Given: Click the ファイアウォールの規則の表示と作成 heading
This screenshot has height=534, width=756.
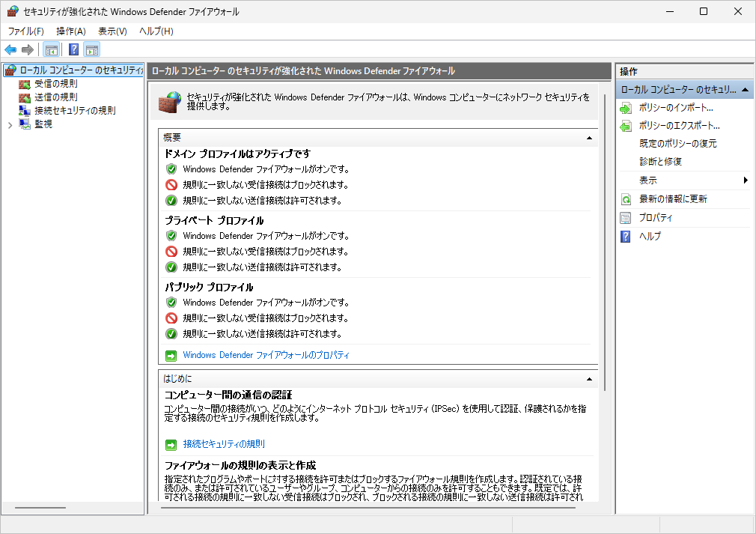Looking at the screenshot, I should (x=240, y=466).
